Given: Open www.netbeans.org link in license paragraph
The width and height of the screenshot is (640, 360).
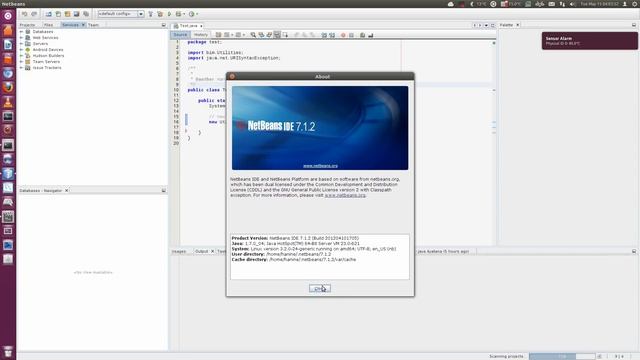Looking at the screenshot, I should tap(345, 195).
